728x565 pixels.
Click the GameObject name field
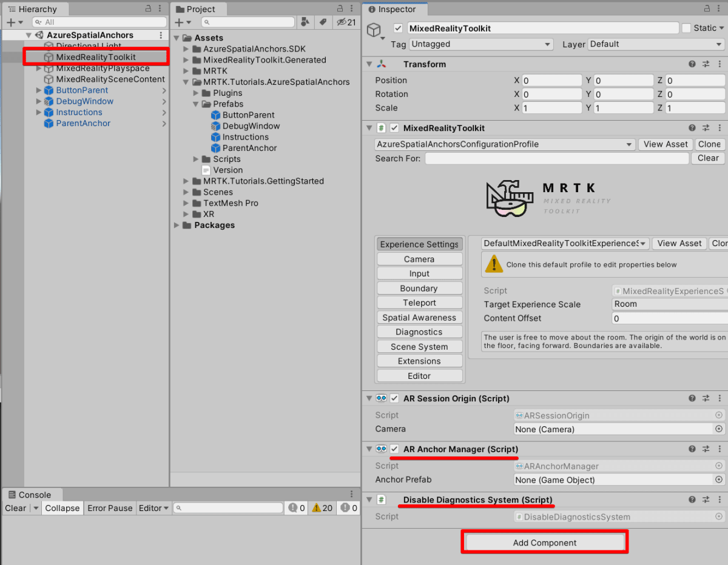(543, 28)
